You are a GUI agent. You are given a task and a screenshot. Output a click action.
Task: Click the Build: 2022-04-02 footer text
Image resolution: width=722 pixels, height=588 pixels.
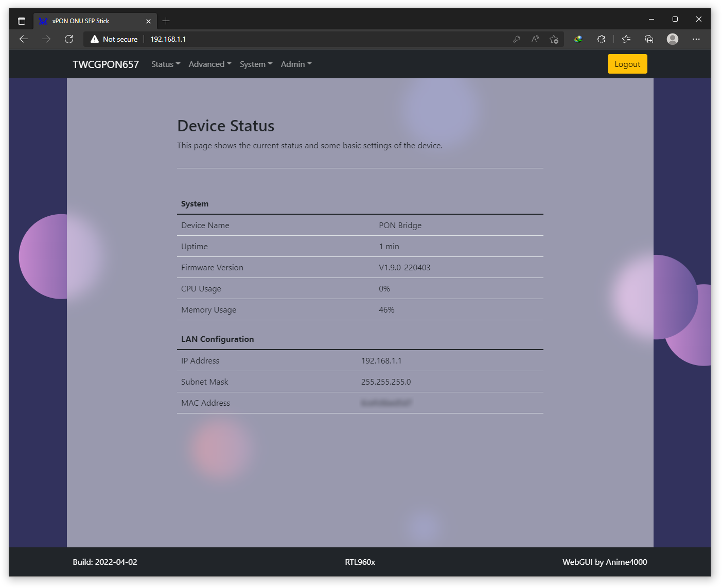pyautogui.click(x=105, y=562)
